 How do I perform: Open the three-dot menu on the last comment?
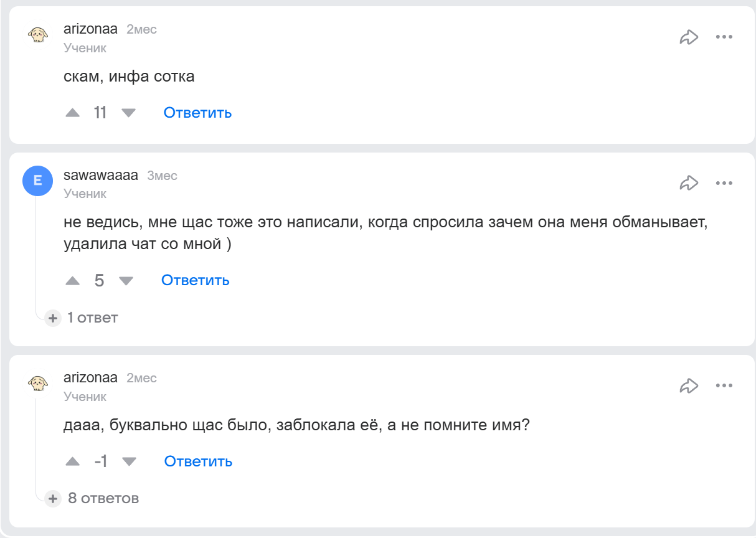[x=724, y=385]
